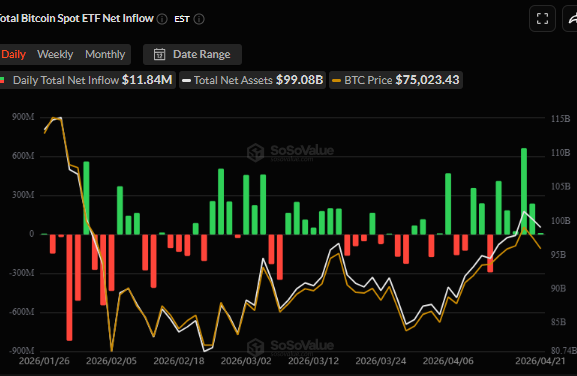The width and height of the screenshot is (577, 376).
Task: Click the info icon next to EST
Action: click(x=199, y=19)
